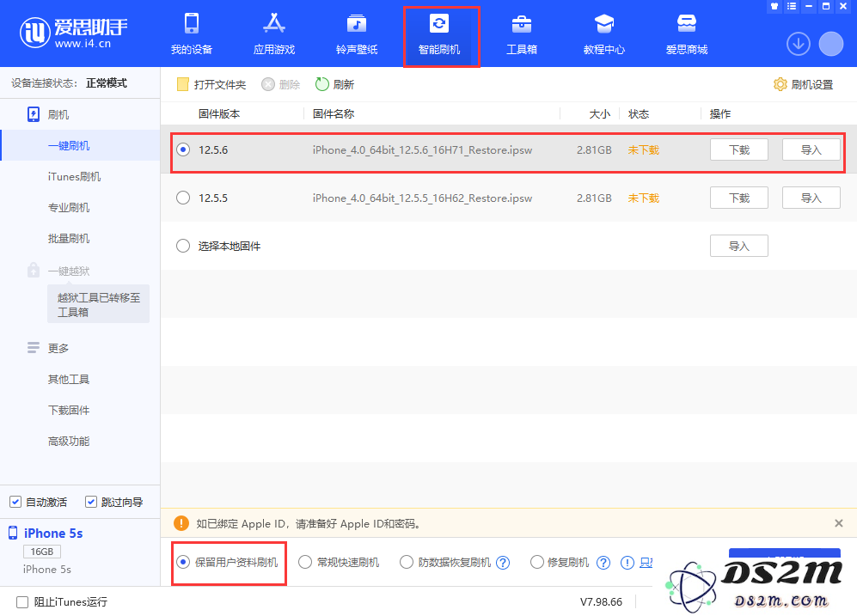
Task: Click the 爱思助手 logo
Action: click(74, 33)
